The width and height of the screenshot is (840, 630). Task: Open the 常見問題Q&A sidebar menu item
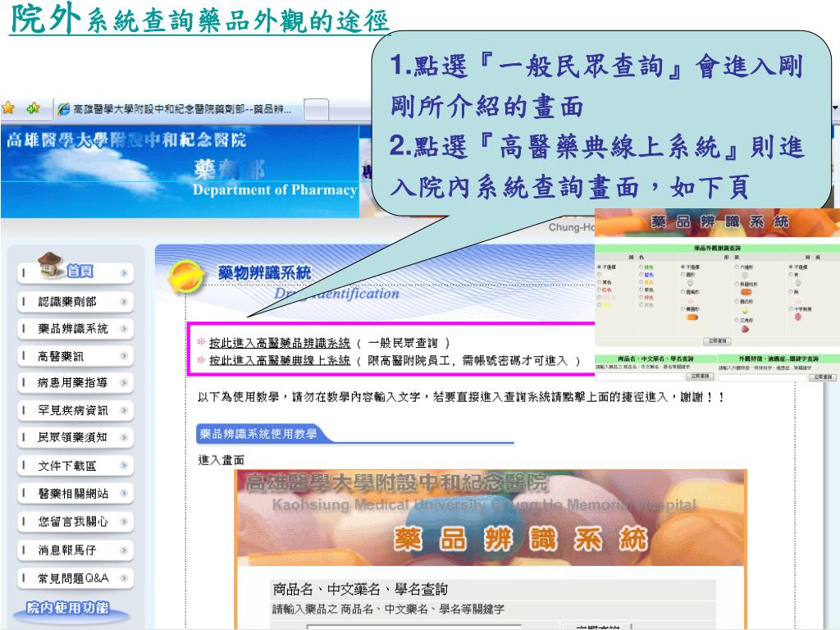coord(75,577)
